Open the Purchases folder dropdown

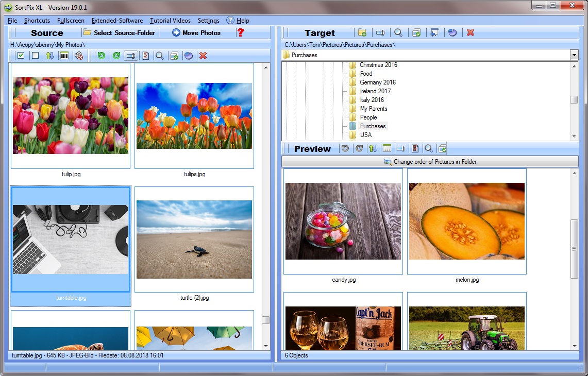(x=574, y=55)
